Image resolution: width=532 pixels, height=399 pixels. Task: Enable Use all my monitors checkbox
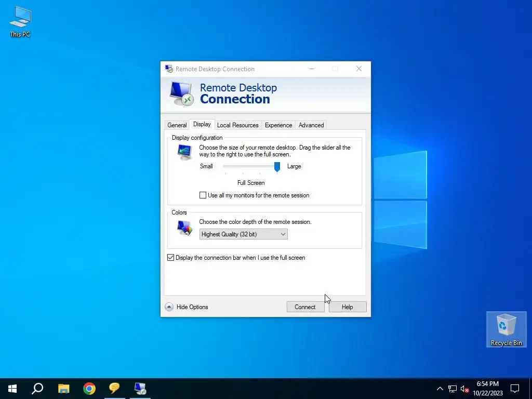click(203, 195)
